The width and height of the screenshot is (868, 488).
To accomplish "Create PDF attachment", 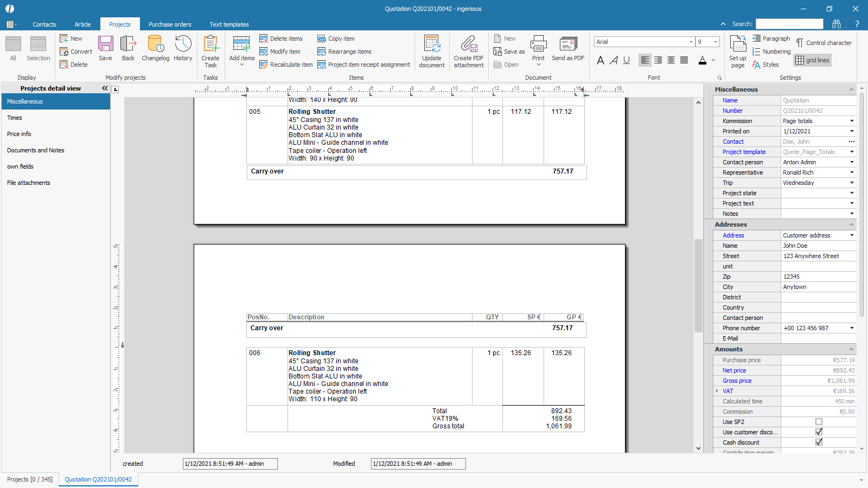I will [469, 51].
